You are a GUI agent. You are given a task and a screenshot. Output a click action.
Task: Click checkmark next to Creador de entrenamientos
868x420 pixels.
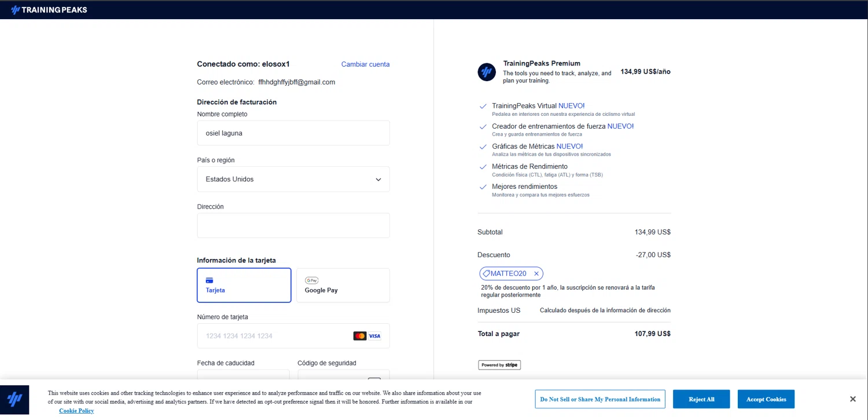coord(483,127)
